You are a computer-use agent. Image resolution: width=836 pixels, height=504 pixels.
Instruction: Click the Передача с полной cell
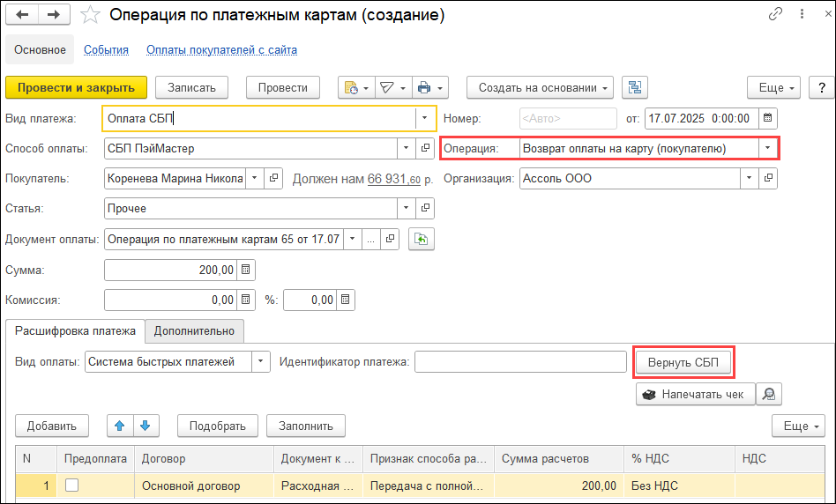tap(429, 485)
